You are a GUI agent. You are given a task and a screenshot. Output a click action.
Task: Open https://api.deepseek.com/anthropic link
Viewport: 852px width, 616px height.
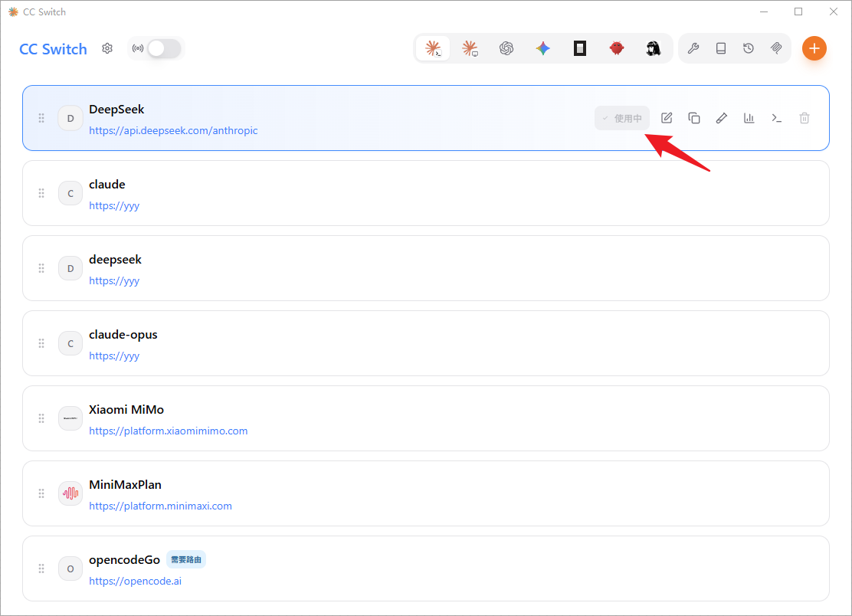(173, 130)
